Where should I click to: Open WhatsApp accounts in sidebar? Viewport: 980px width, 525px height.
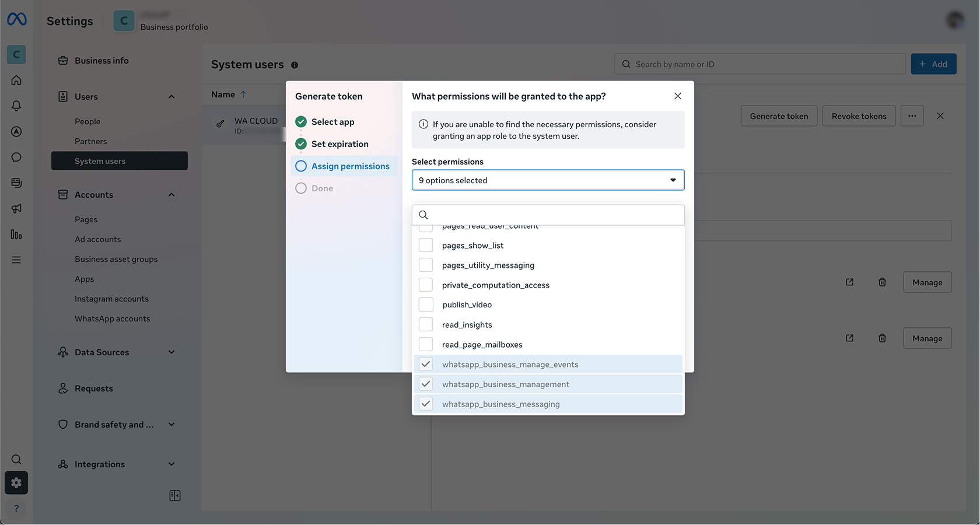coord(112,318)
